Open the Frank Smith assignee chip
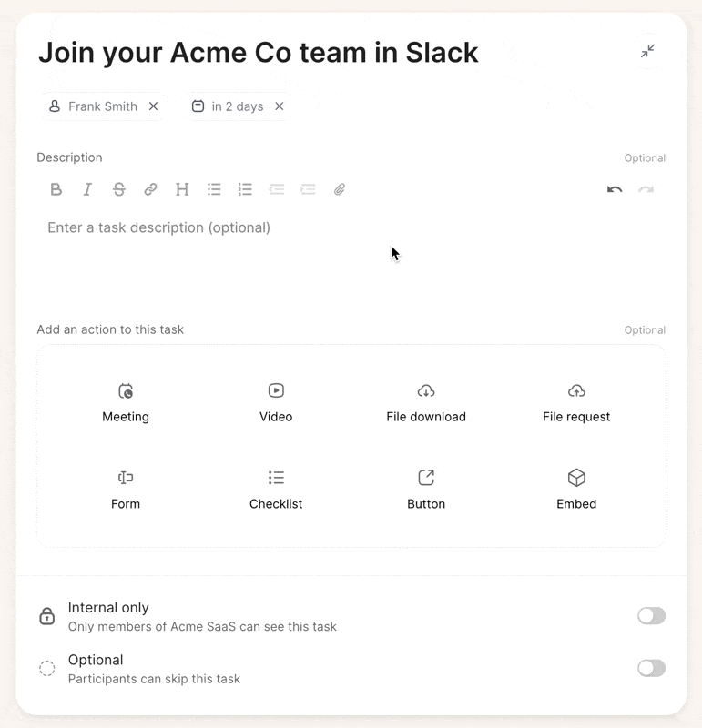Image resolution: width=702 pixels, height=728 pixels. [94, 106]
